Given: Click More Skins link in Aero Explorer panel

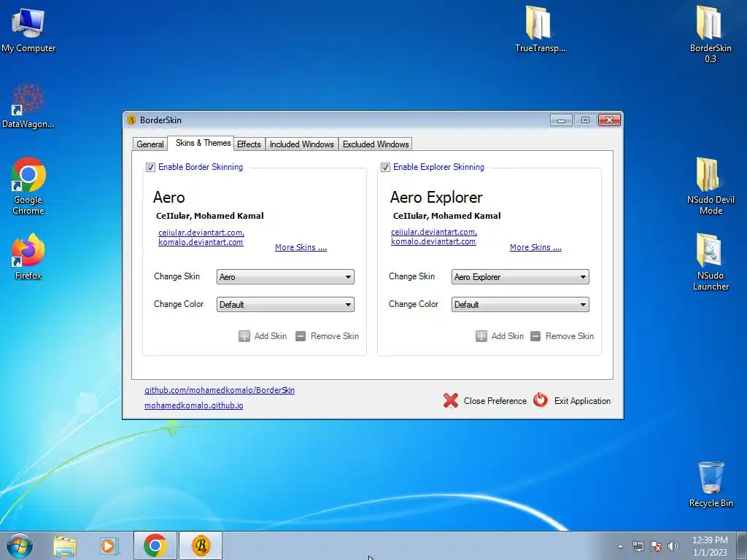Looking at the screenshot, I should click(x=535, y=247).
